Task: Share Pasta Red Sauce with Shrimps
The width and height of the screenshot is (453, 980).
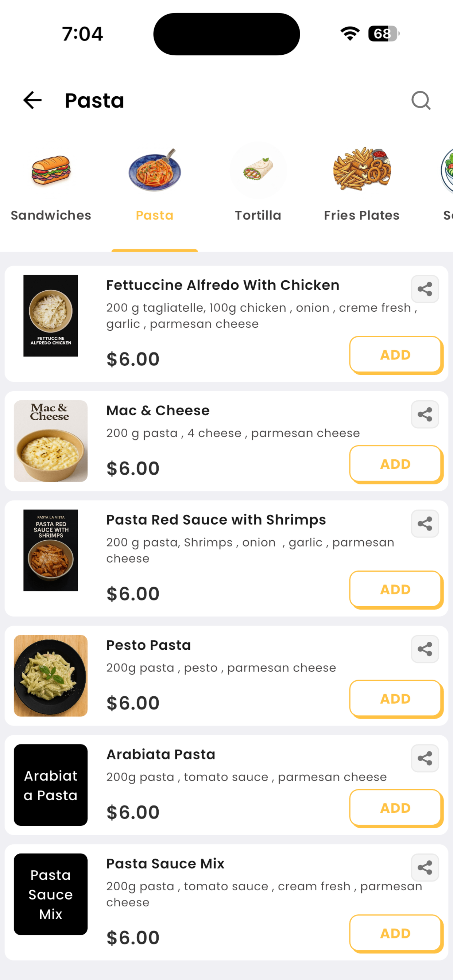Action: (x=425, y=524)
